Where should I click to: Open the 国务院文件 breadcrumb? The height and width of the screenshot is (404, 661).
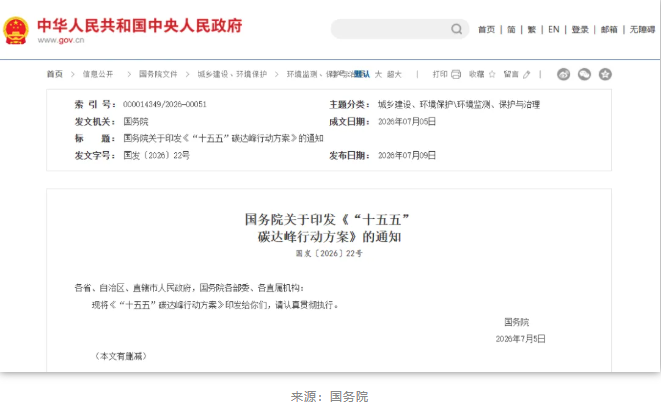(158, 74)
